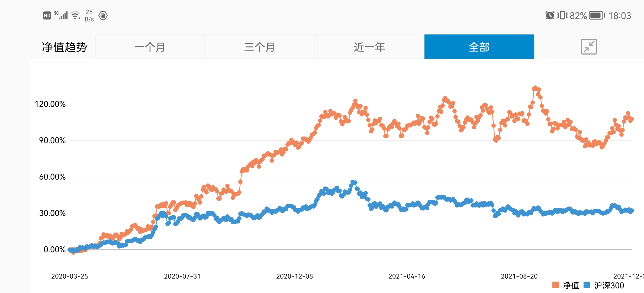Click the 120.00% y-axis label
This screenshot has height=293, width=644.
coord(50,104)
